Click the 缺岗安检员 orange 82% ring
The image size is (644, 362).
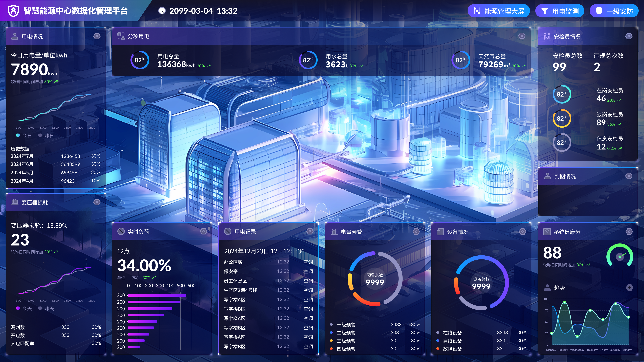click(562, 118)
